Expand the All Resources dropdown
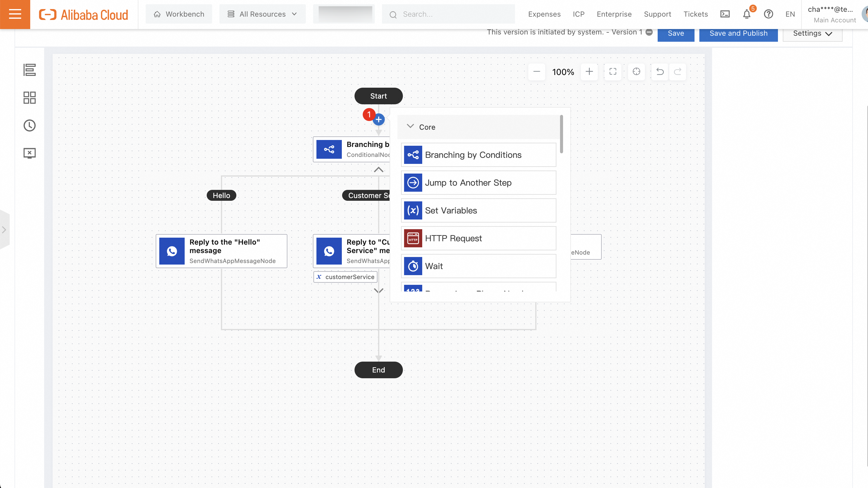The width and height of the screenshot is (868, 488). point(263,14)
